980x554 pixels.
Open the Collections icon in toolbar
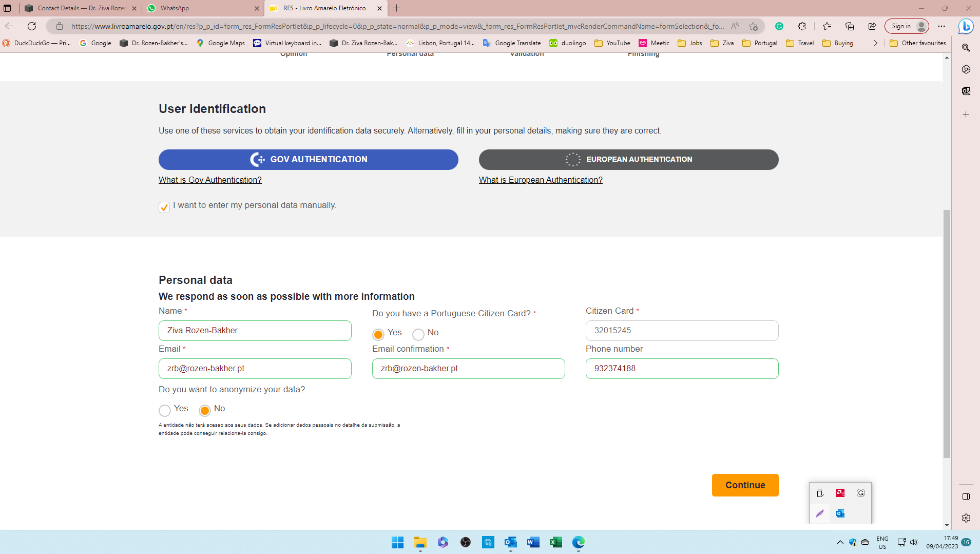pyautogui.click(x=850, y=26)
